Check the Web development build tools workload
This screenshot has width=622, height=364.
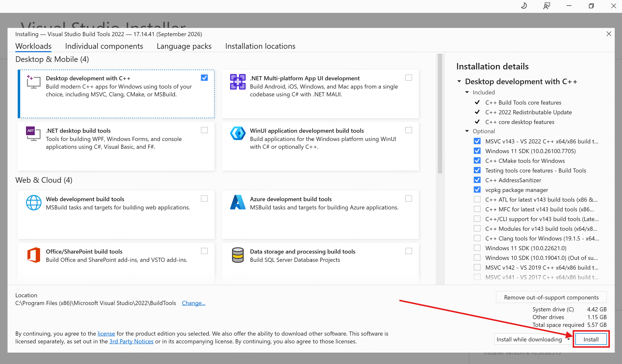tap(204, 199)
